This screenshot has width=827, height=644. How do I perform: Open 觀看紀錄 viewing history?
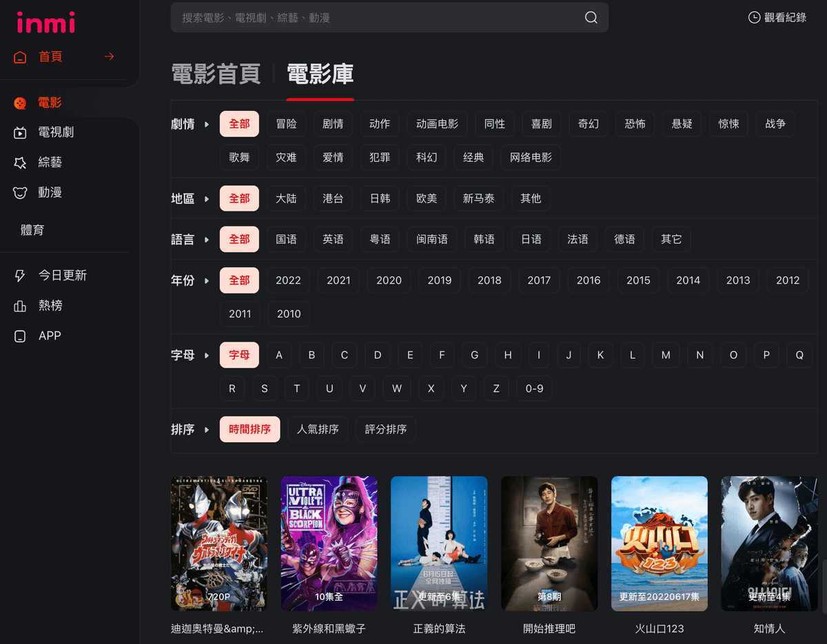tap(777, 17)
